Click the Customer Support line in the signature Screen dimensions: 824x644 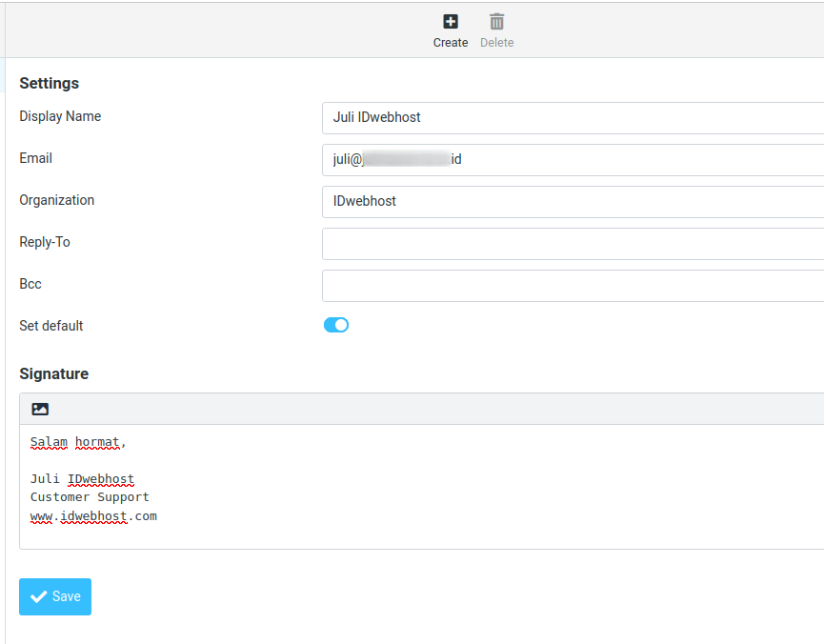coord(90,496)
